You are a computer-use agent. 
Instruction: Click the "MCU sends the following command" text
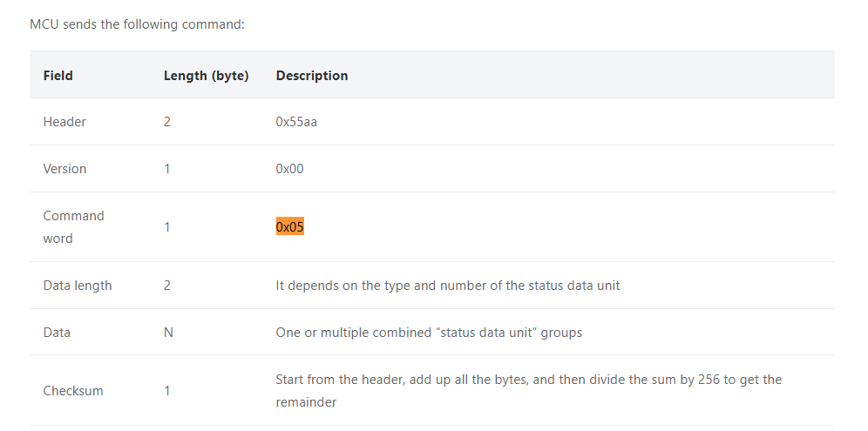point(137,24)
